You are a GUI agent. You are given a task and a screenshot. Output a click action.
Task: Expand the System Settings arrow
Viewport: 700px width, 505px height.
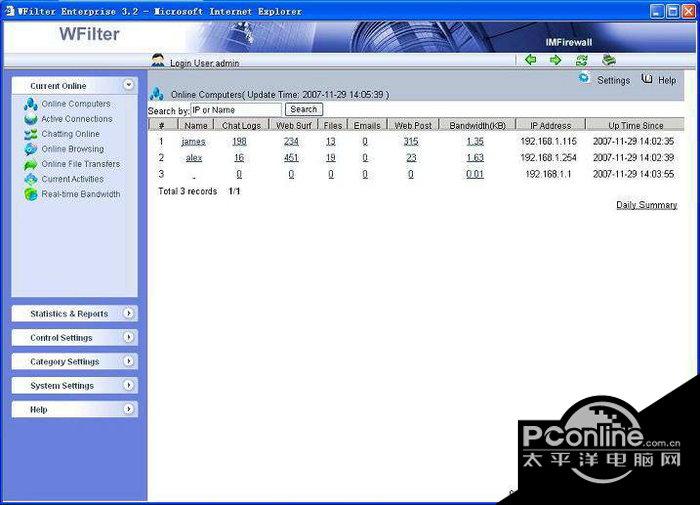[129, 385]
